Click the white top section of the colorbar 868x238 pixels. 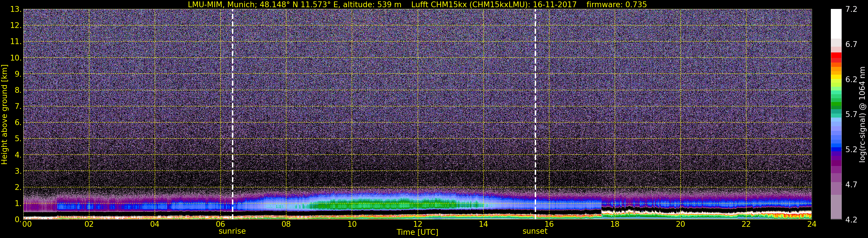[836, 24]
